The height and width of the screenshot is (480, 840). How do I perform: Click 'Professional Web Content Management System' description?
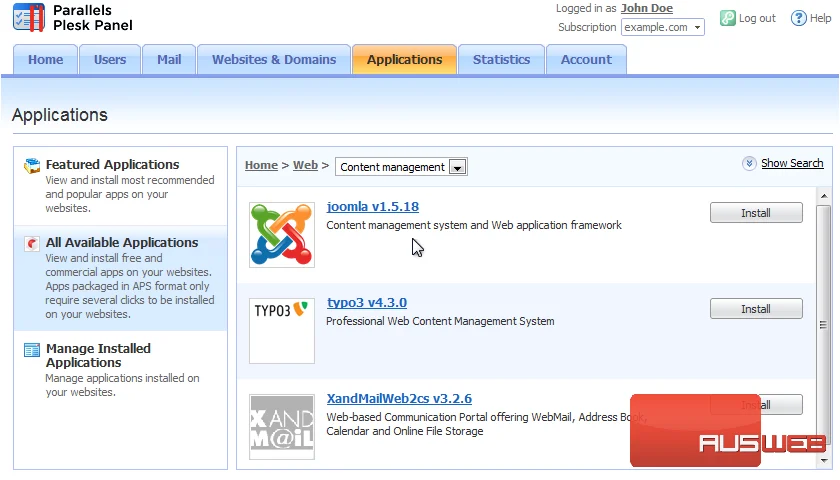click(440, 321)
